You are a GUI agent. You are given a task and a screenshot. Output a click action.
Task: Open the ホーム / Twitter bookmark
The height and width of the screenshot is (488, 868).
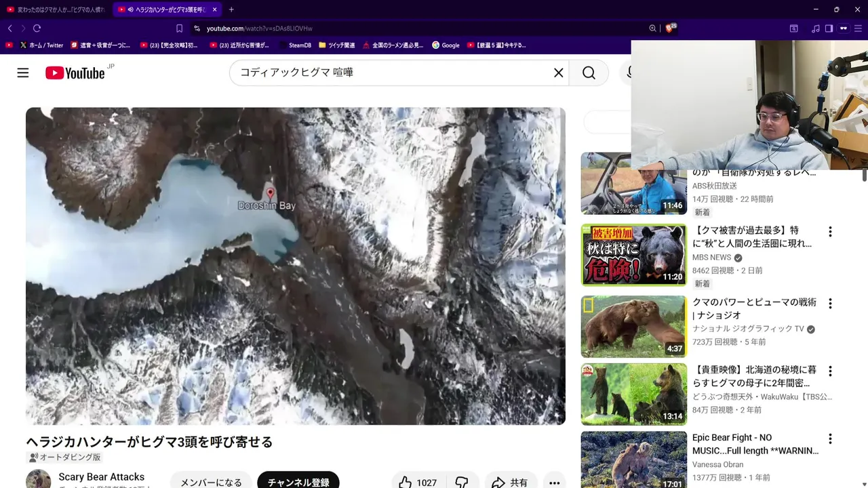point(41,45)
